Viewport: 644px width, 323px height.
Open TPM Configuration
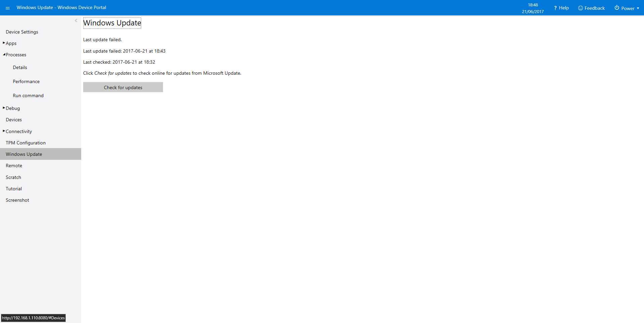point(25,143)
